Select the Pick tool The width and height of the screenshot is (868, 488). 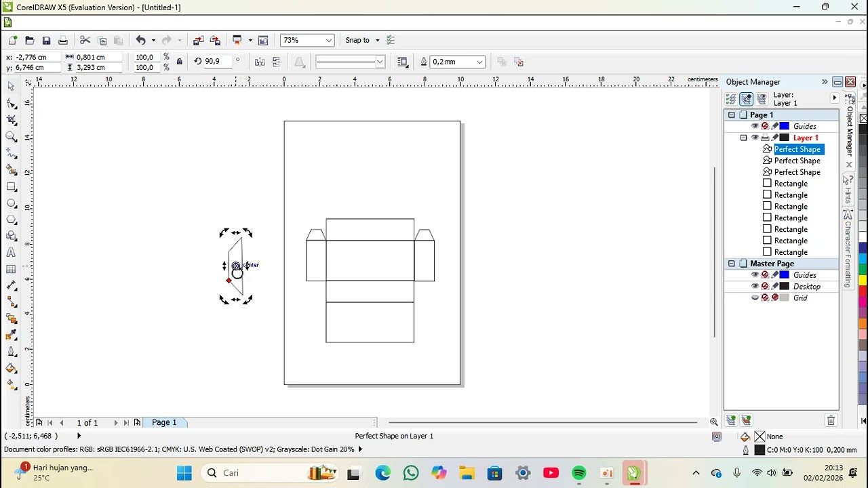coord(11,87)
